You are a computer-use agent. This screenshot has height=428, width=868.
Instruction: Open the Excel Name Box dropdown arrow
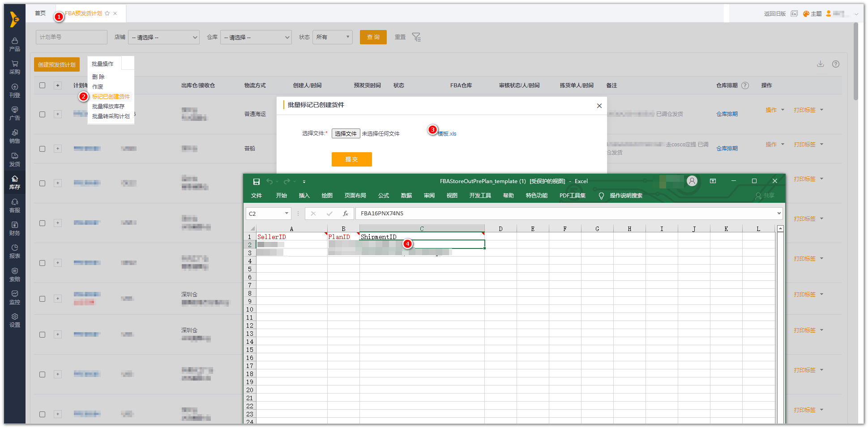[x=286, y=214]
